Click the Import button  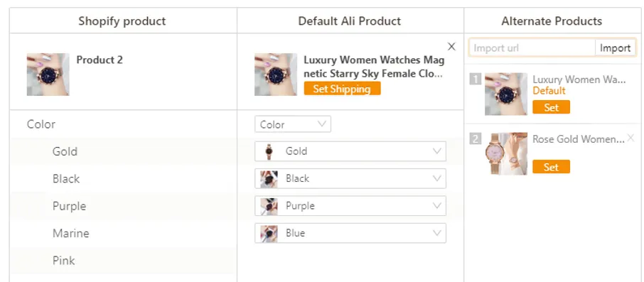pyautogui.click(x=615, y=48)
